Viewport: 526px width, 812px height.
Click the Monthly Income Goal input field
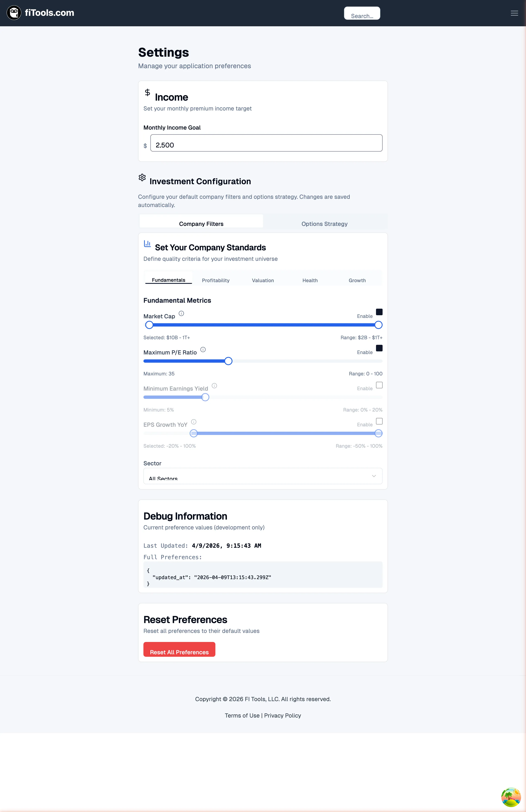[266, 143]
